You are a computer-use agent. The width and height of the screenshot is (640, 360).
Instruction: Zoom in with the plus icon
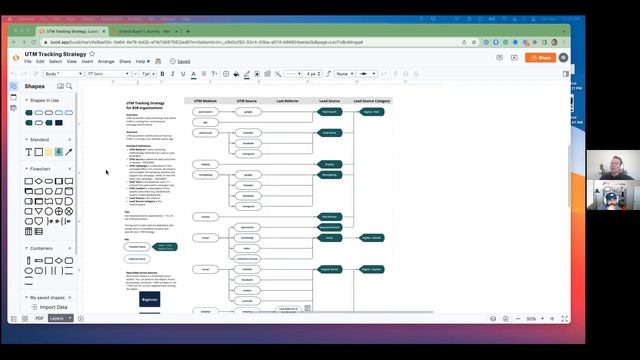[552, 319]
